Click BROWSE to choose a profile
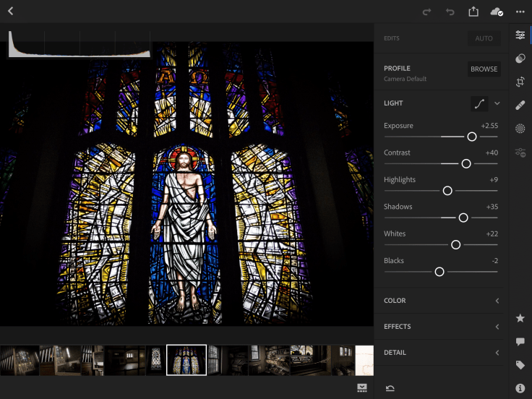Screen dimensions: 532x399 pos(484,69)
